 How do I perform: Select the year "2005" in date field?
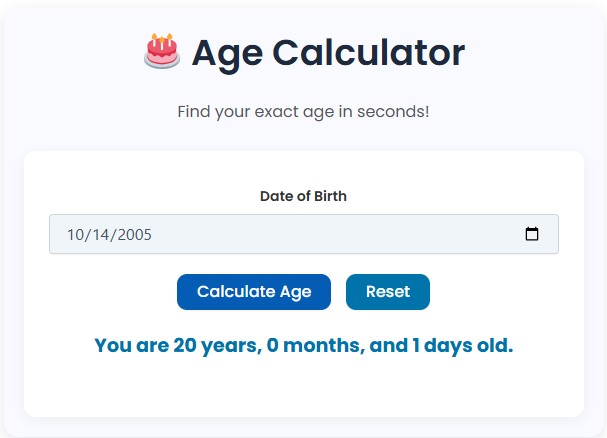click(x=133, y=235)
